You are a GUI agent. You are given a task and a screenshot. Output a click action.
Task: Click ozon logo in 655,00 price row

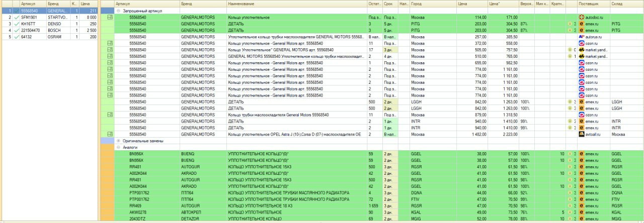(581, 63)
